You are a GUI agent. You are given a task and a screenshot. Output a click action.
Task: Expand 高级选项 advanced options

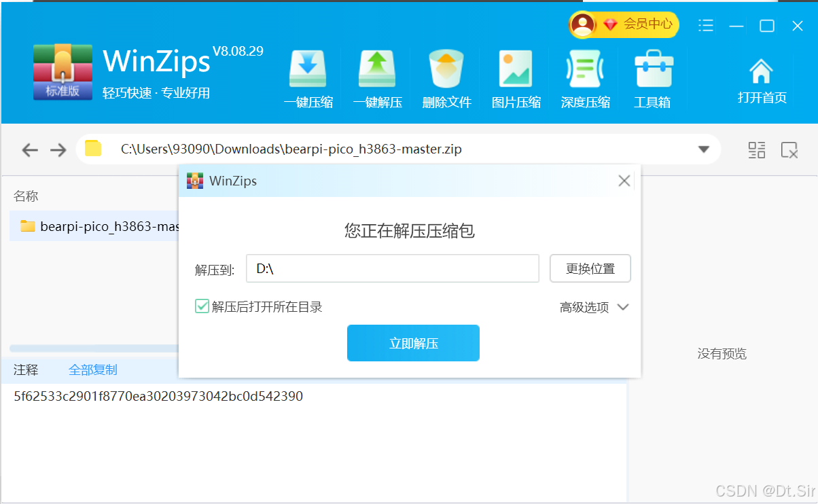594,308
